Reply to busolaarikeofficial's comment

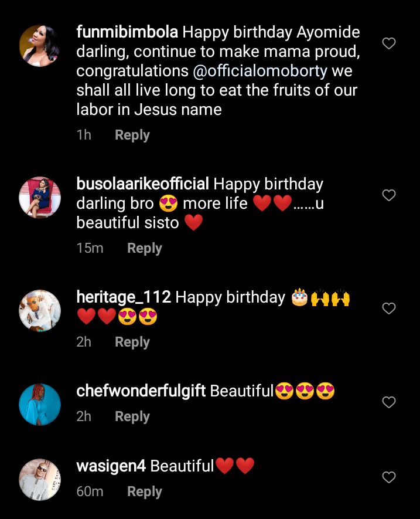144,248
